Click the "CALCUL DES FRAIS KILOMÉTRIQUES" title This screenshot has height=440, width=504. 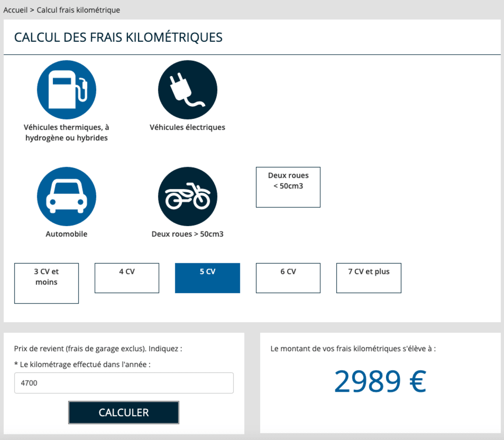click(x=118, y=37)
